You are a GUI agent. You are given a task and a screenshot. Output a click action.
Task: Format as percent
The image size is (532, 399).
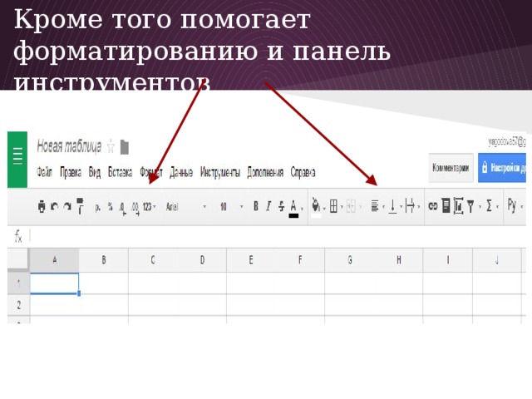tap(110, 207)
